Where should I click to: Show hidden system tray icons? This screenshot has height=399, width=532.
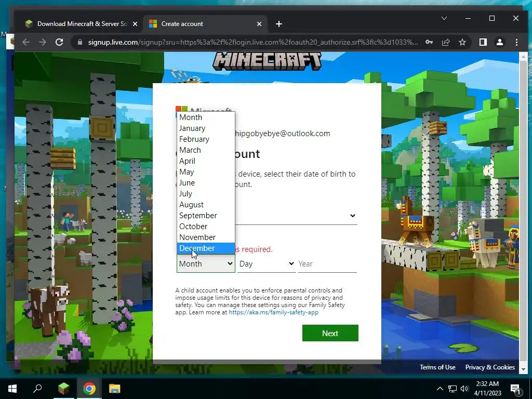(x=440, y=389)
